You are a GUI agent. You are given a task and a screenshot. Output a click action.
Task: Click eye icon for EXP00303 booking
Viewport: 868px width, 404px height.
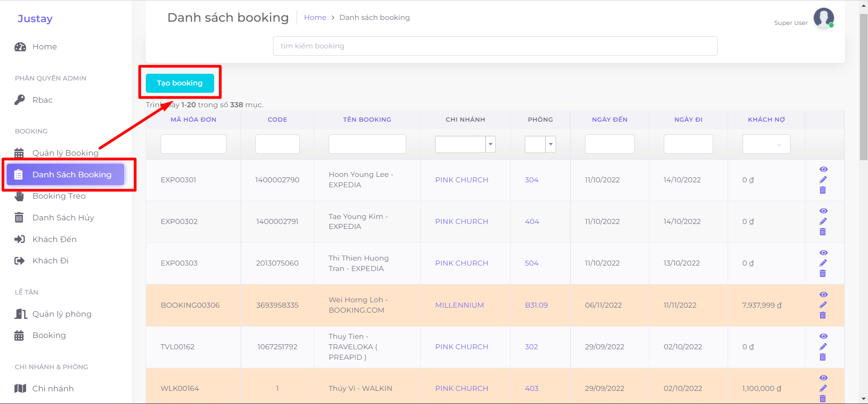tap(823, 253)
